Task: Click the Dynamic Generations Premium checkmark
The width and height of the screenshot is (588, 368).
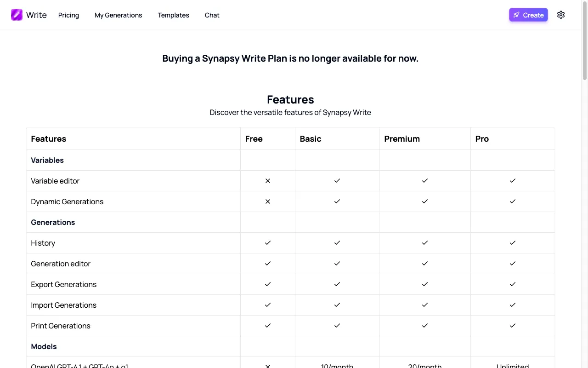Action: click(425, 201)
